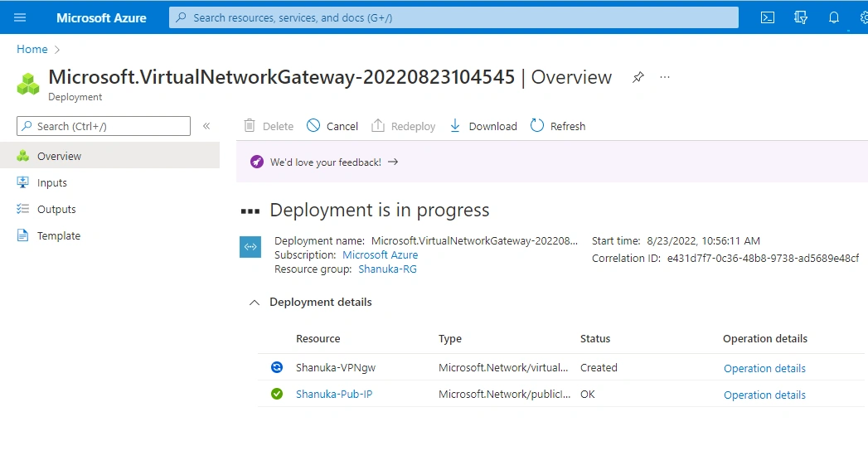Viewport: 868px width, 470px height.
Task: Open Operation details for Shanuka-VPNgw
Action: tap(764, 368)
